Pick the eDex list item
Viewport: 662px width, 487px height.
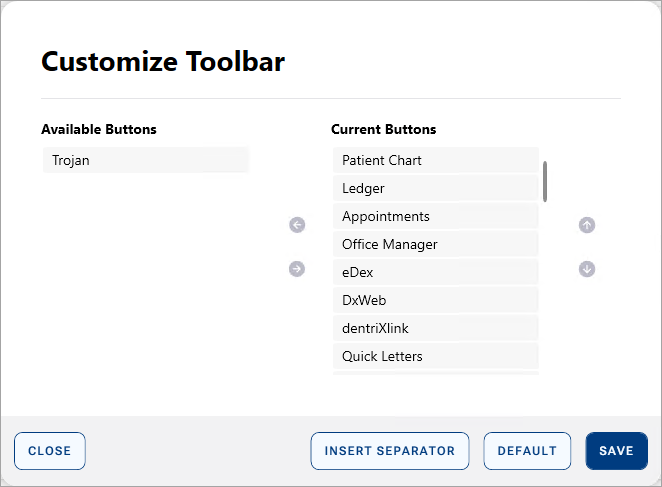pyautogui.click(x=435, y=272)
